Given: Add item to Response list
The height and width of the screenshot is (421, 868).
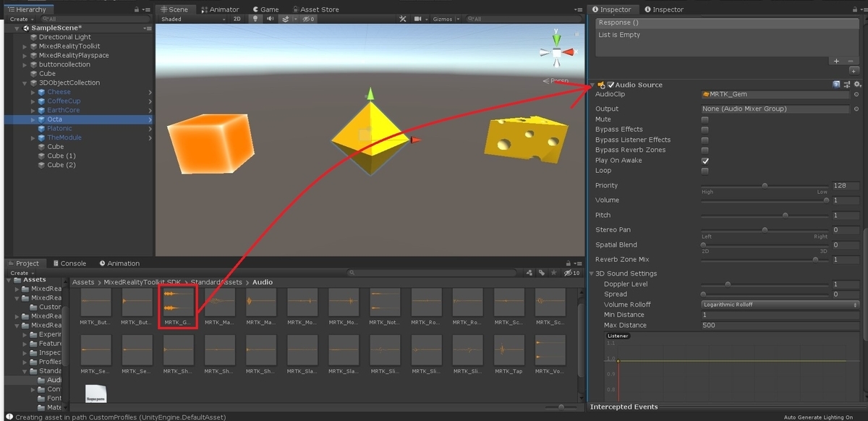Looking at the screenshot, I should (836, 61).
